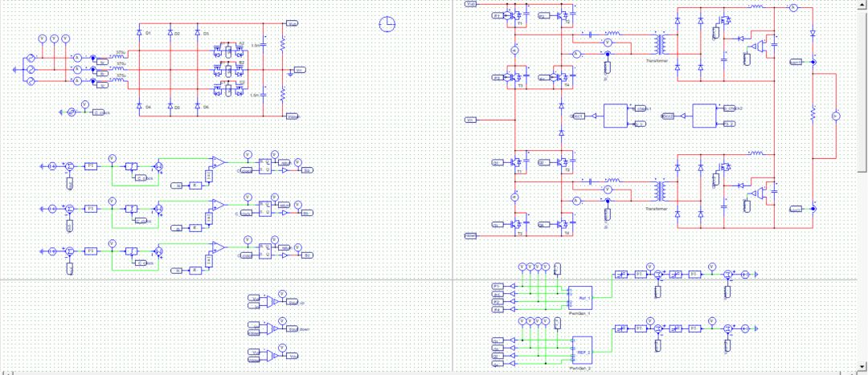The width and height of the screenshot is (868, 375).
Task: Click the Vout_up label
Action: [297, 302]
